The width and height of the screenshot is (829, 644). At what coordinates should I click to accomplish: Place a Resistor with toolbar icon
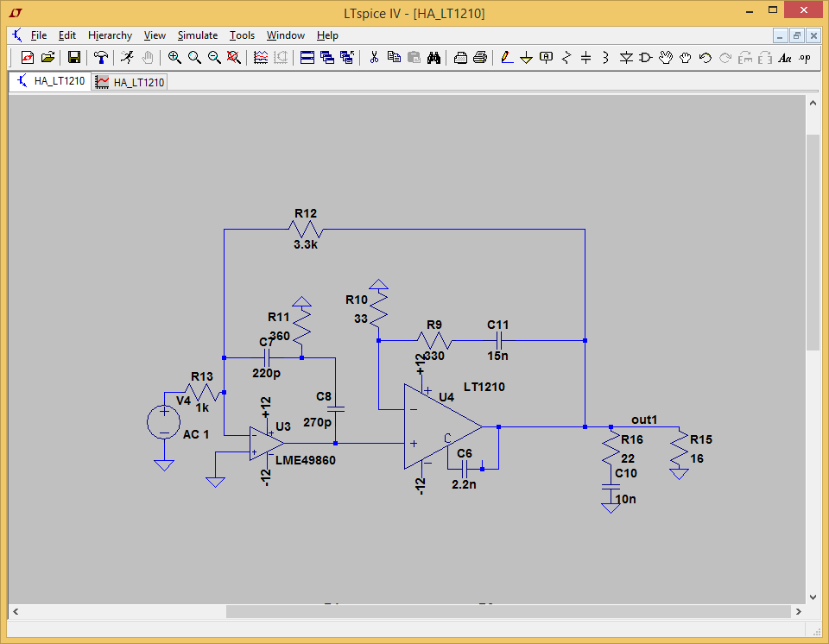566,57
